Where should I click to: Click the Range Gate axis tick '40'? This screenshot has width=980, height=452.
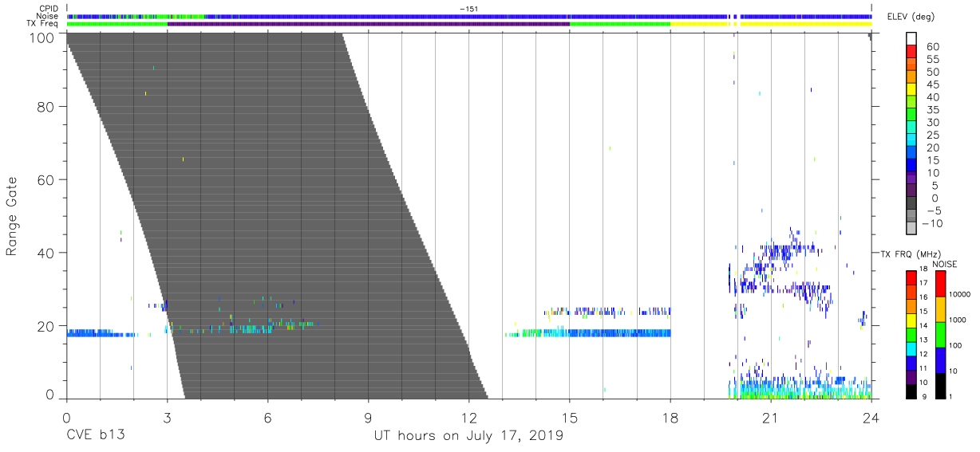click(x=46, y=253)
